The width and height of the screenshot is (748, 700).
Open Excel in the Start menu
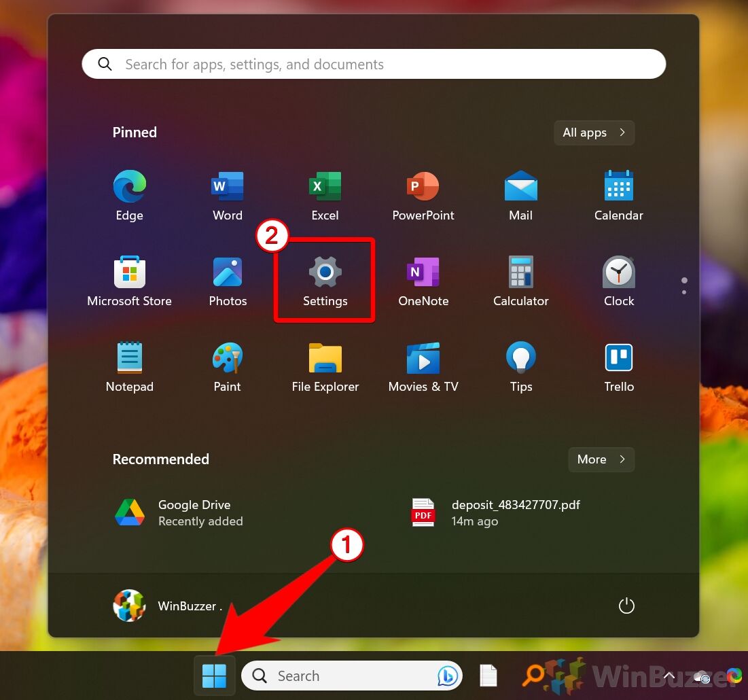pyautogui.click(x=325, y=194)
